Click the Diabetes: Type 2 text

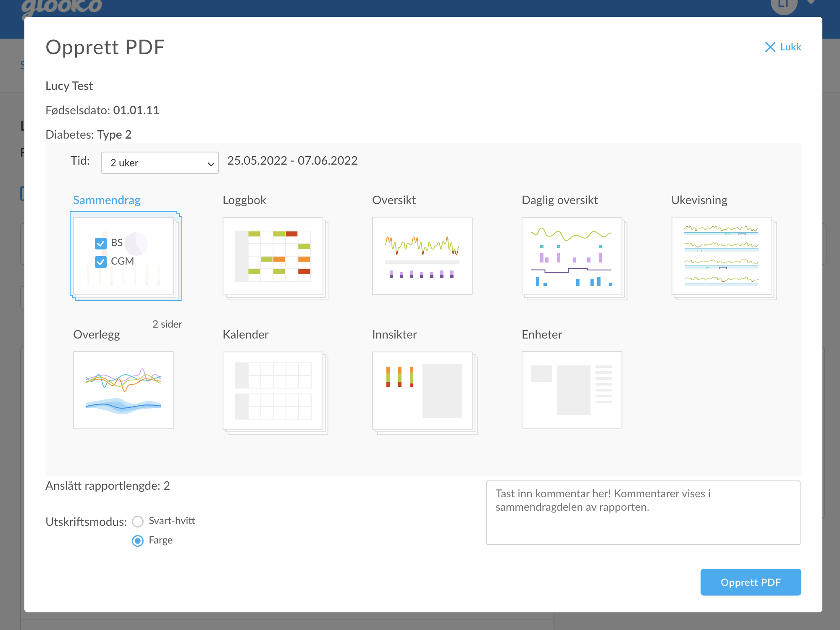pyautogui.click(x=89, y=134)
